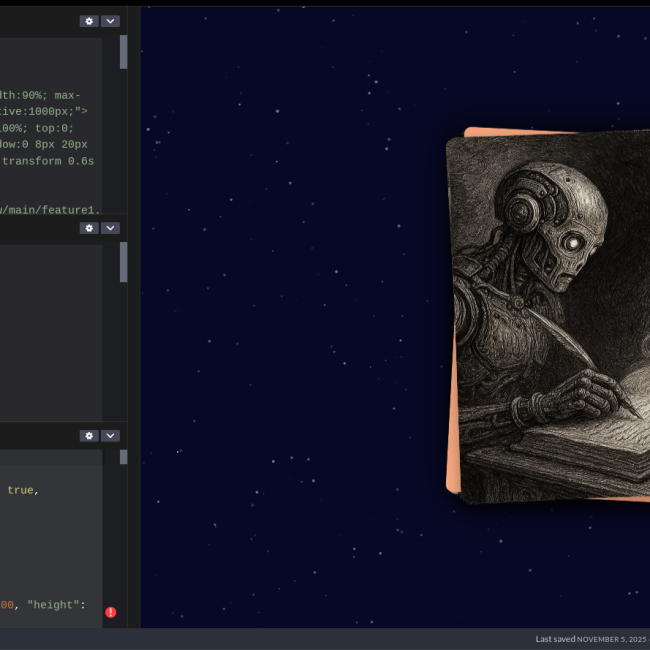Image resolution: width=650 pixels, height=650 pixels.
Task: Expand middle editor panel dropdown chevron
Action: 110,228
